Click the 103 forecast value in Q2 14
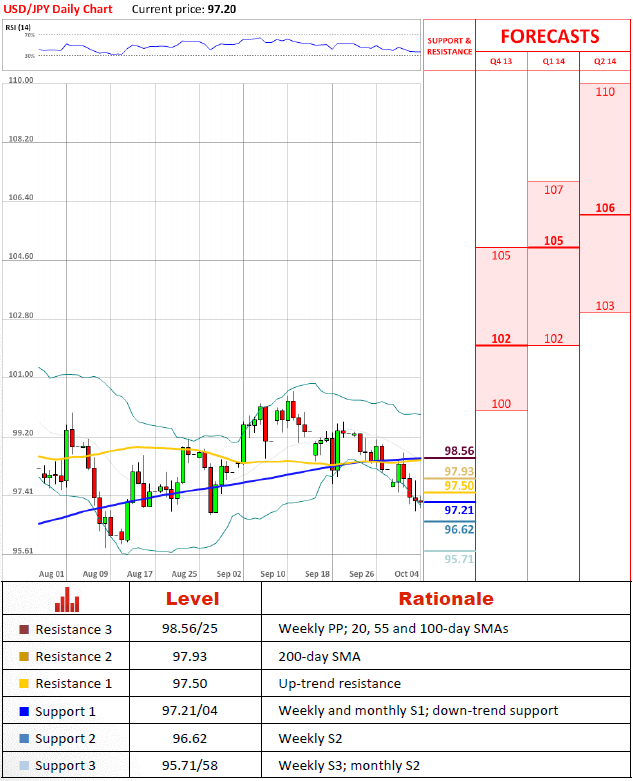This screenshot has width=633, height=781. [x=605, y=306]
